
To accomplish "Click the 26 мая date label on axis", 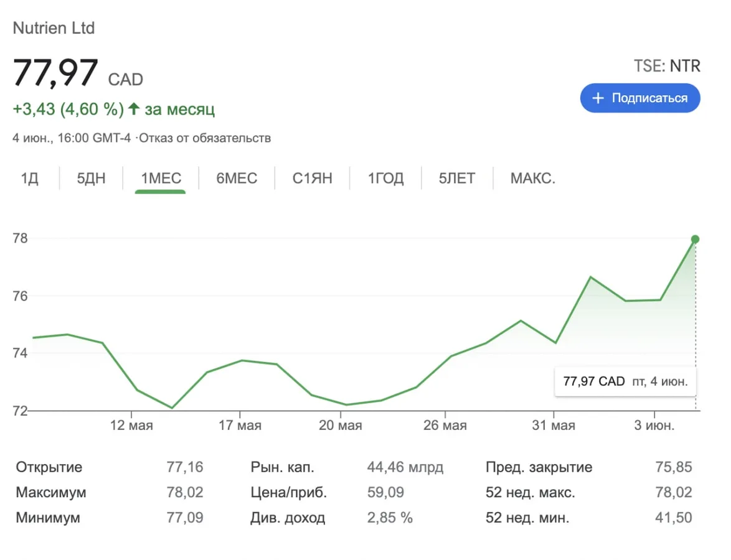I will [445, 426].
